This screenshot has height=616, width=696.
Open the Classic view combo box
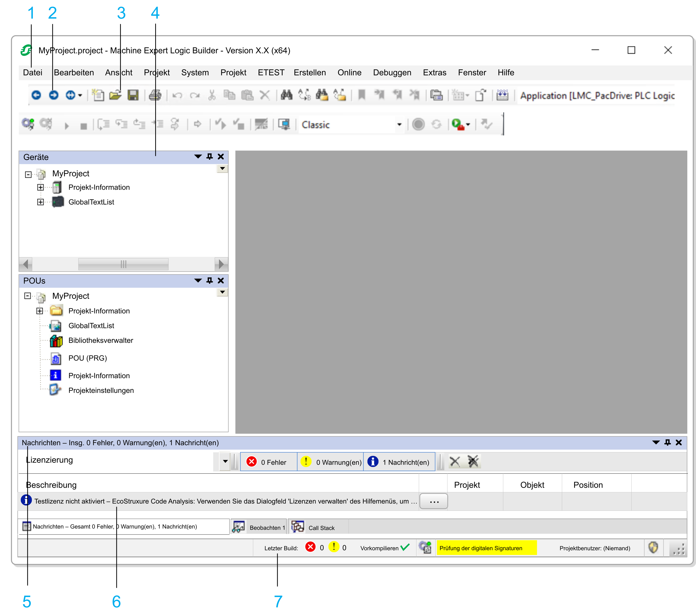(x=351, y=125)
